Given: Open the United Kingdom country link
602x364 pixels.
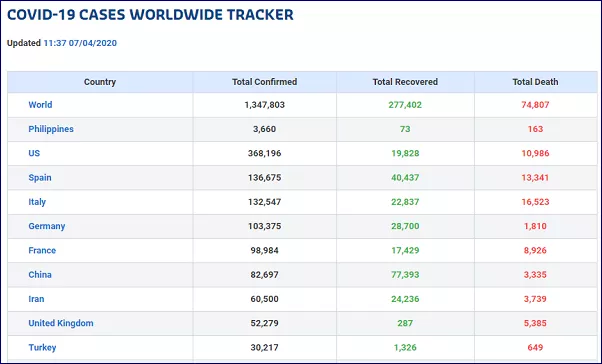Looking at the screenshot, I should [x=61, y=323].
